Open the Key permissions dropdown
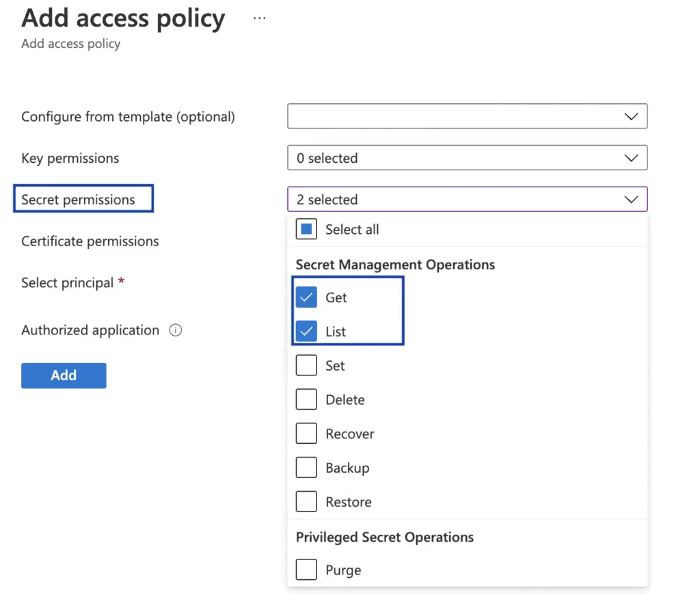This screenshot has height=610, width=700. 468,158
